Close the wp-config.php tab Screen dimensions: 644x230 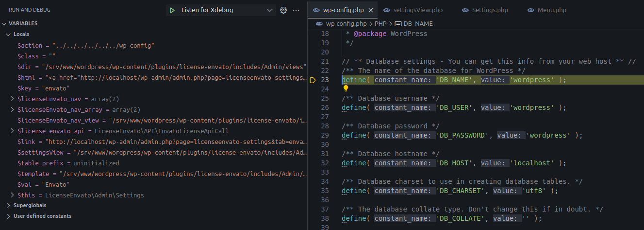click(x=371, y=10)
